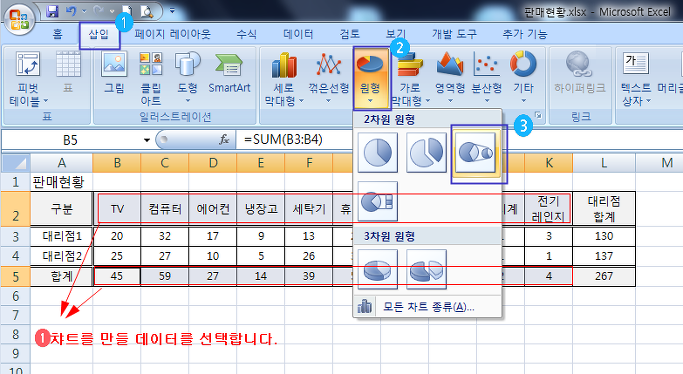Open 가로 막대형 bar chart menu
683x374 pixels.
pos(410,78)
